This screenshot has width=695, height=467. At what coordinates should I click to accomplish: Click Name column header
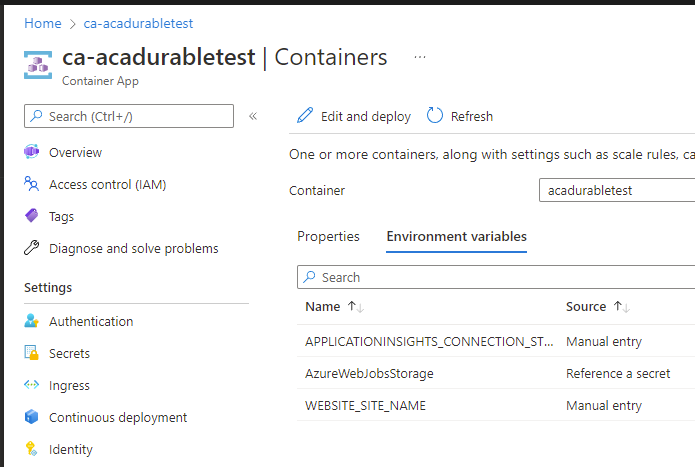323,307
